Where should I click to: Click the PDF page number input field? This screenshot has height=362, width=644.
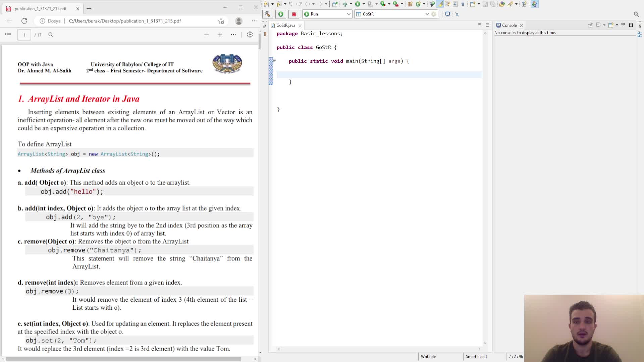[24, 35]
